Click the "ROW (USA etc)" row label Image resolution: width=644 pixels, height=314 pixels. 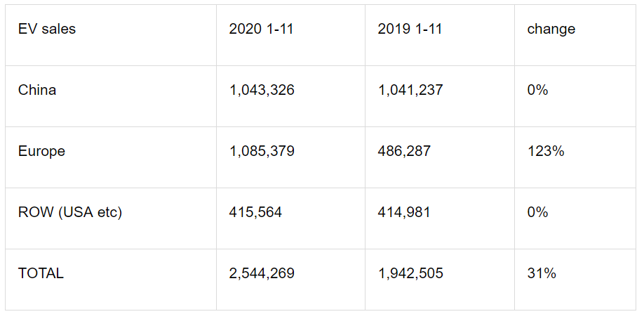point(70,212)
